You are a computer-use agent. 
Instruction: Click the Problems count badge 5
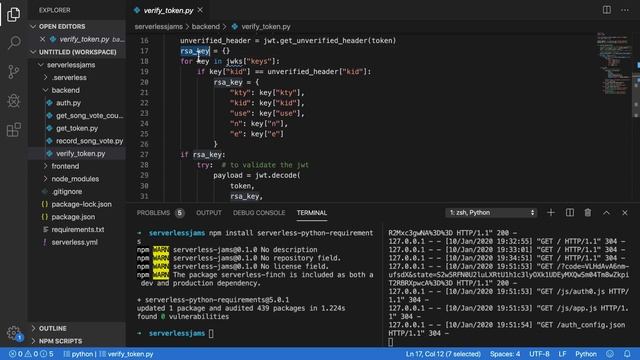[x=179, y=213]
